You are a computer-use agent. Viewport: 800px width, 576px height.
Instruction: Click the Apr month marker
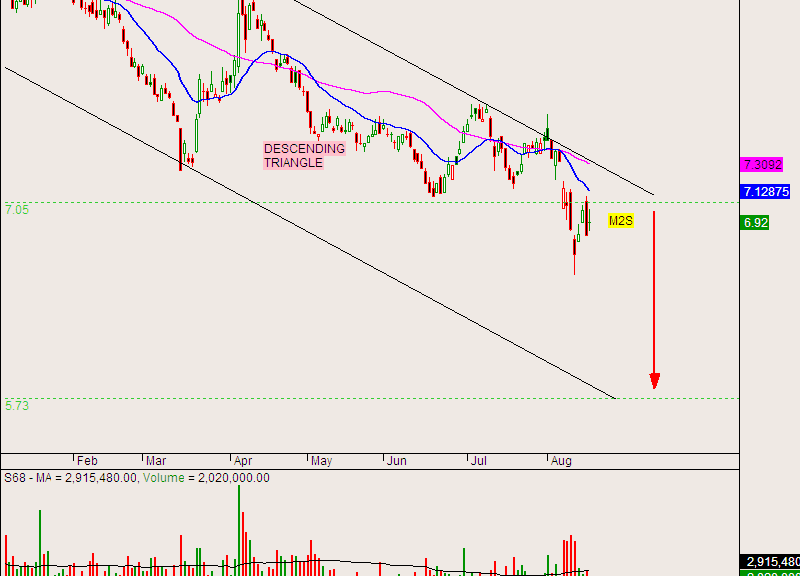point(242,461)
